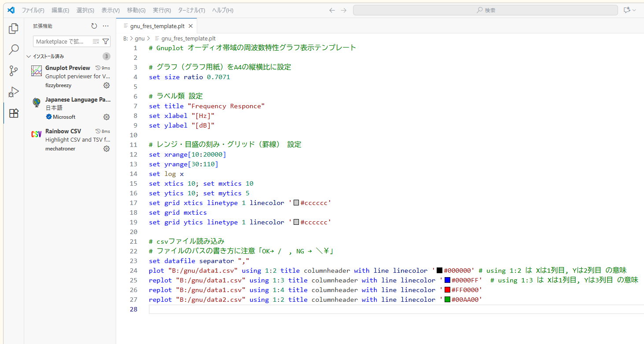Click the Extensions view icon

(14, 113)
